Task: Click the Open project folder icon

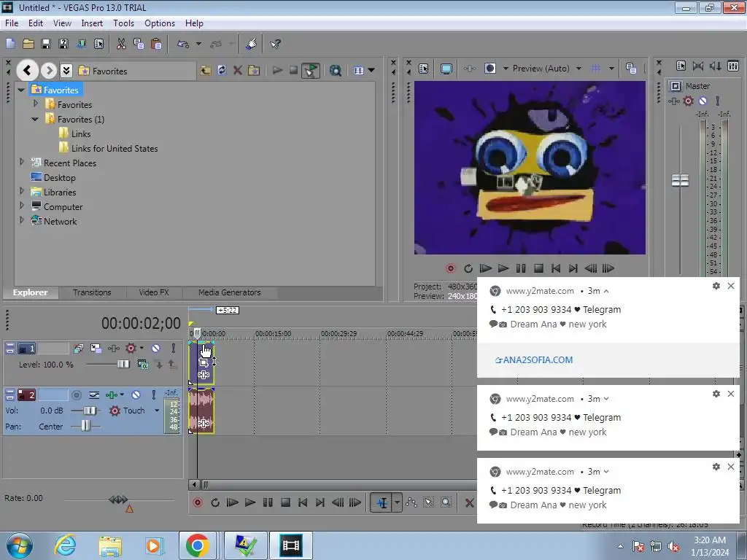Action: [28, 44]
